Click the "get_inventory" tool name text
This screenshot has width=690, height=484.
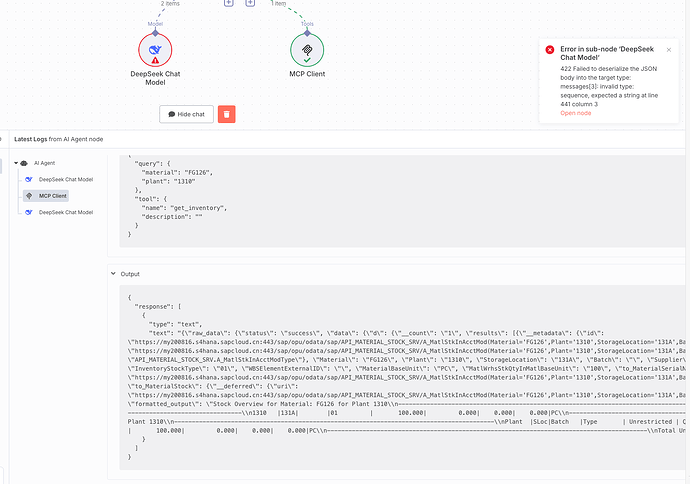click(198, 208)
